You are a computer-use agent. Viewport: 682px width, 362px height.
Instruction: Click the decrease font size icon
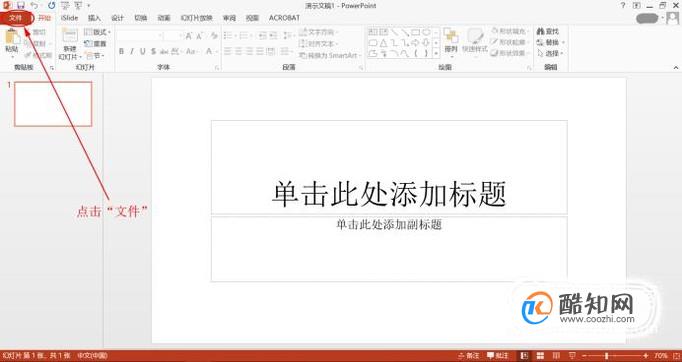200,36
